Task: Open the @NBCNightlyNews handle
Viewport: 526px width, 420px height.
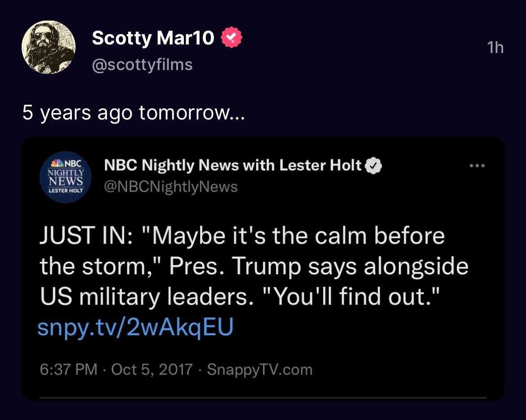Action: click(171, 187)
